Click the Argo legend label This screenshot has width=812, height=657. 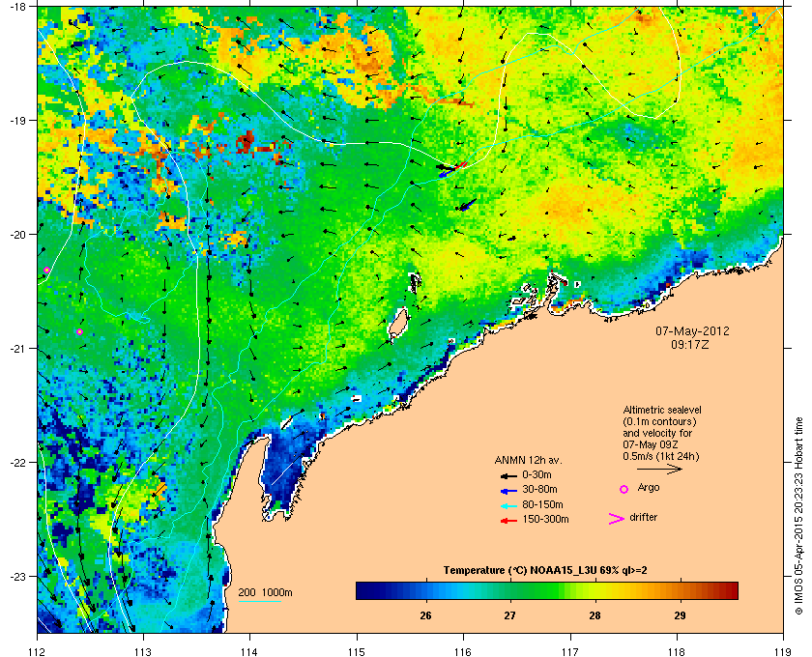pos(649,488)
